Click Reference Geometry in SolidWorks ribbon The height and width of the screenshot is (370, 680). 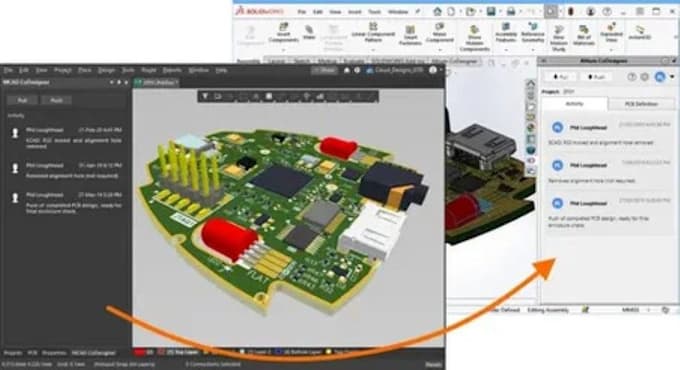click(x=533, y=32)
